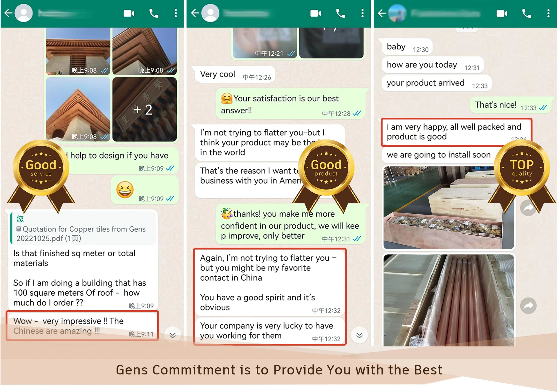Go back from middle chat

pyautogui.click(x=195, y=13)
